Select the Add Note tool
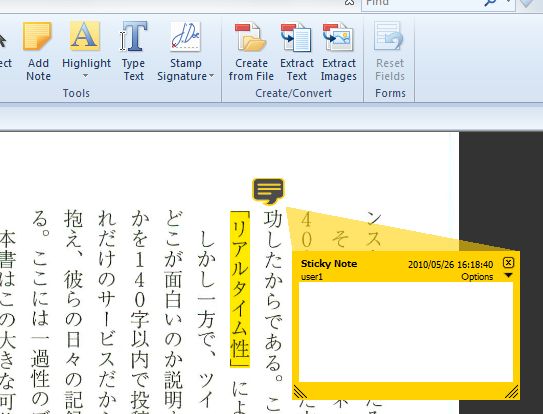The image size is (543, 414). coord(38,52)
